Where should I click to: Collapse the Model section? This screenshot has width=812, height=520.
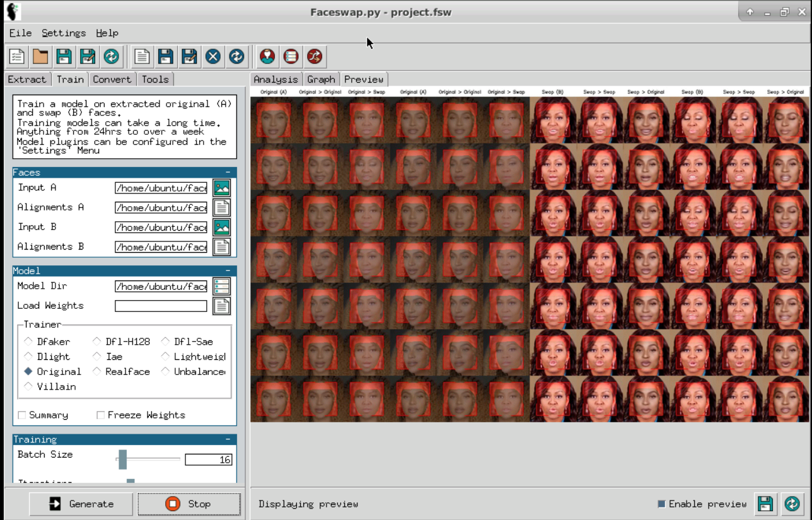(228, 271)
